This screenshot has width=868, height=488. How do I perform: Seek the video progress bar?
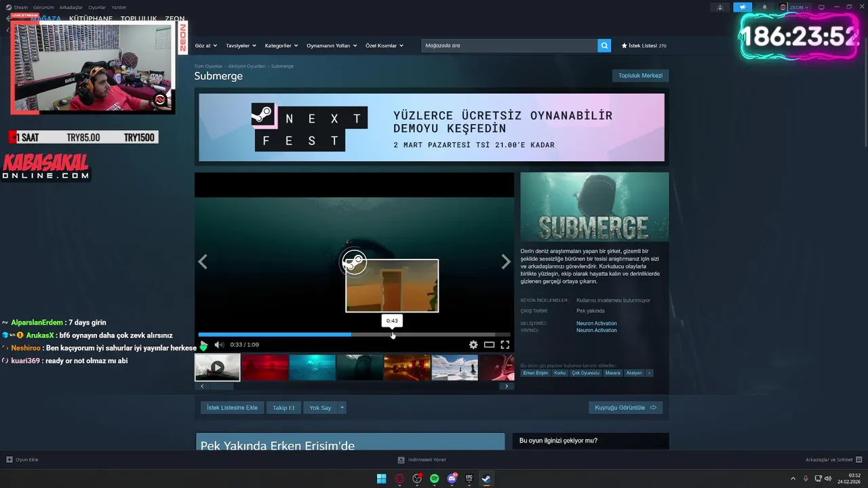[354, 334]
